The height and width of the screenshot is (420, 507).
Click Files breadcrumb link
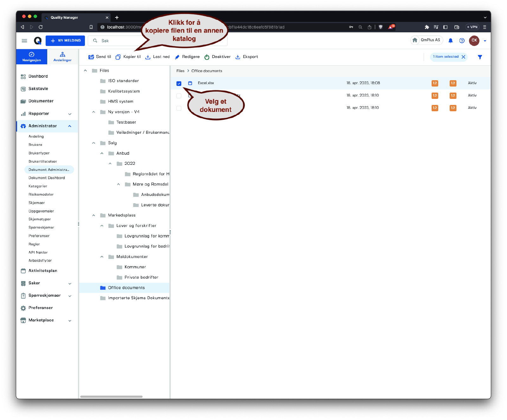(180, 71)
